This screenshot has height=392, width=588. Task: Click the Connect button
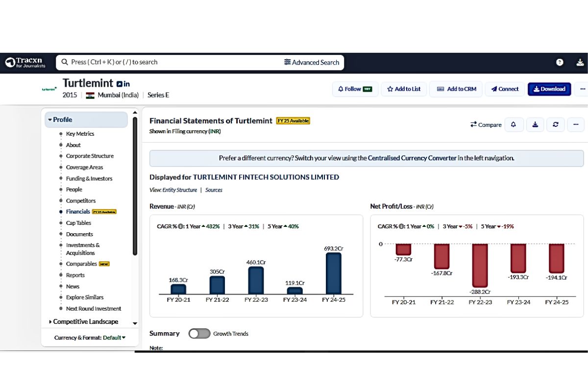505,89
